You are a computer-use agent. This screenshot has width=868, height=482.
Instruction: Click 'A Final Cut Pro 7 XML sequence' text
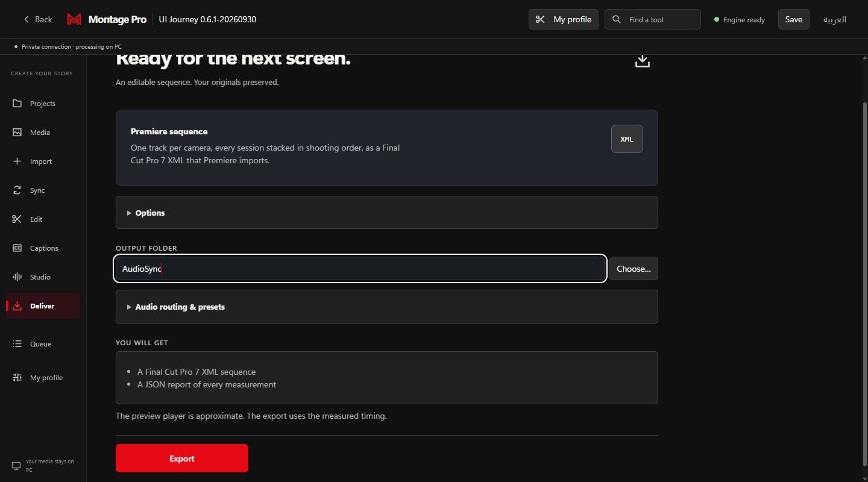click(x=197, y=372)
